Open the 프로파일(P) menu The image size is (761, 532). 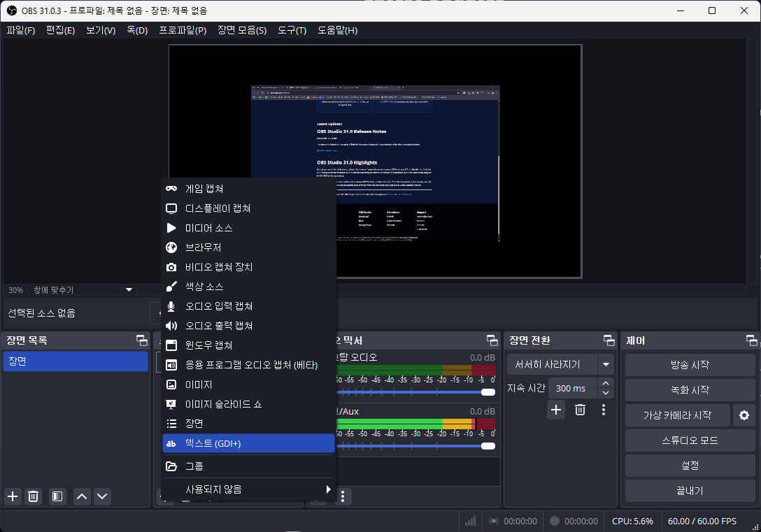pyautogui.click(x=183, y=31)
